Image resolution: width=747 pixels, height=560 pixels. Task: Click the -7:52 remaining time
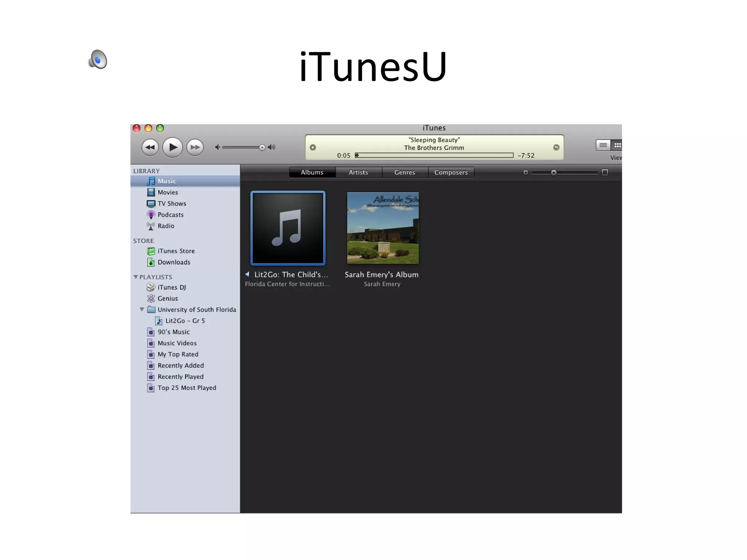point(526,155)
